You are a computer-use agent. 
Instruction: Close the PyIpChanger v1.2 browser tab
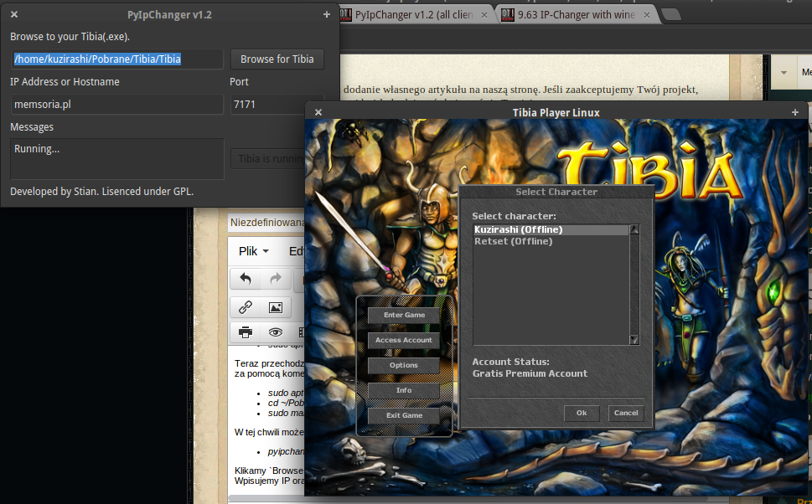point(484,15)
